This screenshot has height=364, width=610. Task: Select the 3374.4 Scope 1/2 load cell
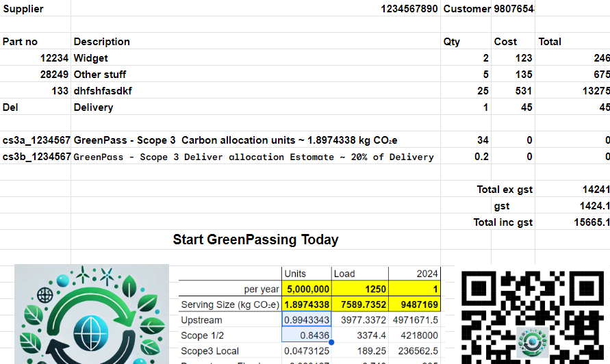[x=360, y=335]
